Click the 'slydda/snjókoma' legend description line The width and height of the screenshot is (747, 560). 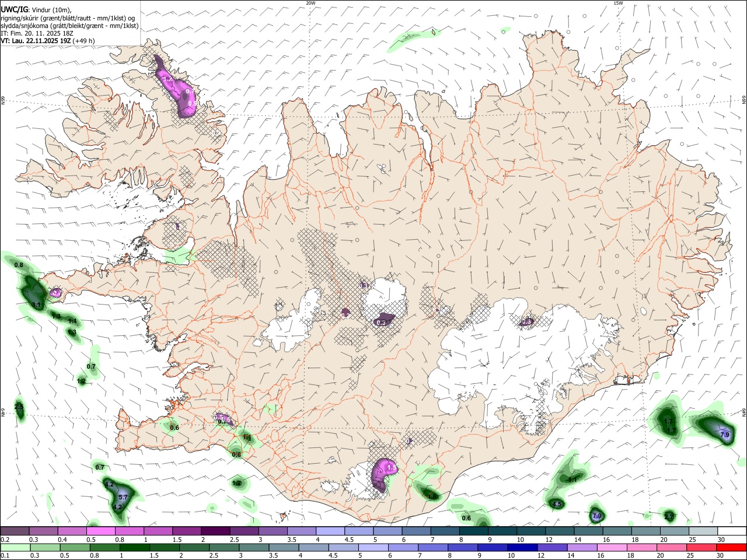pyautogui.click(x=69, y=26)
